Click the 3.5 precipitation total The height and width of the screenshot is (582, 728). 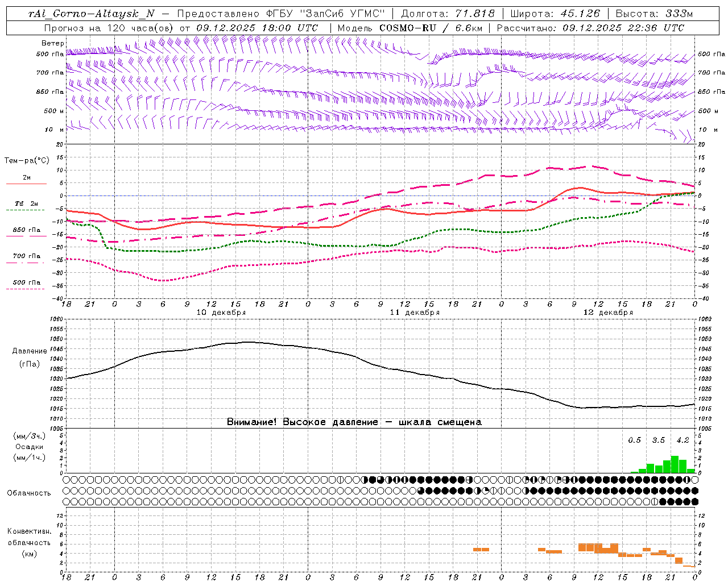[x=658, y=440]
